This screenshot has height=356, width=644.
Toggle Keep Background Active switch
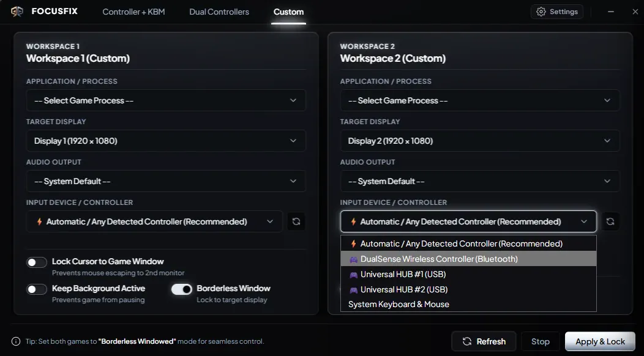(37, 289)
